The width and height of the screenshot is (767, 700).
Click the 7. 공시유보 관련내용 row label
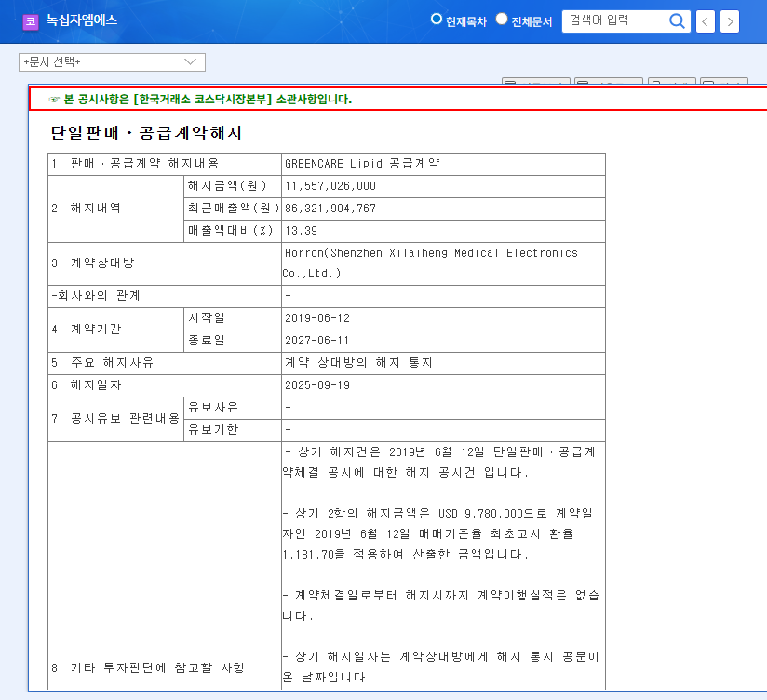click(x=115, y=419)
